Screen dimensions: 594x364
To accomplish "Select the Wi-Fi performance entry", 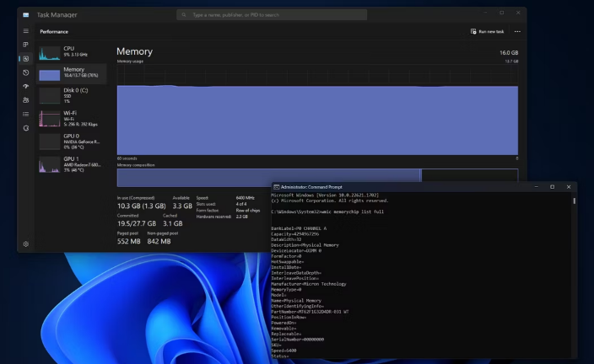I will click(71, 119).
